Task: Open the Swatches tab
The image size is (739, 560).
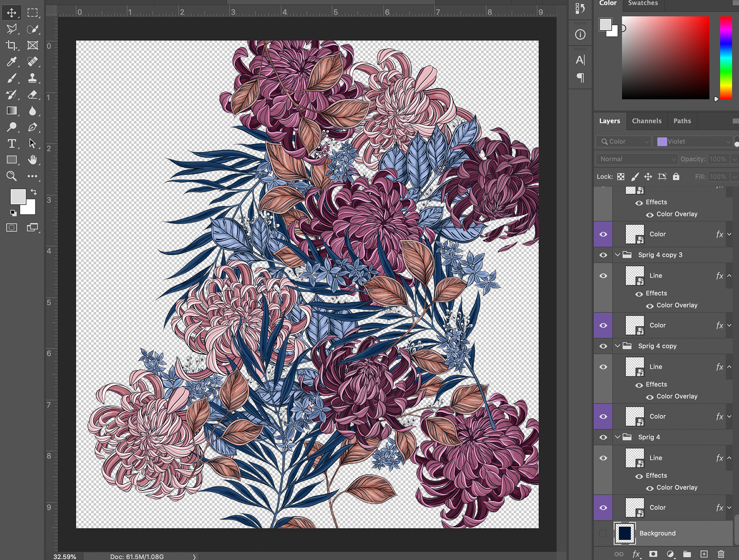Action: [643, 3]
